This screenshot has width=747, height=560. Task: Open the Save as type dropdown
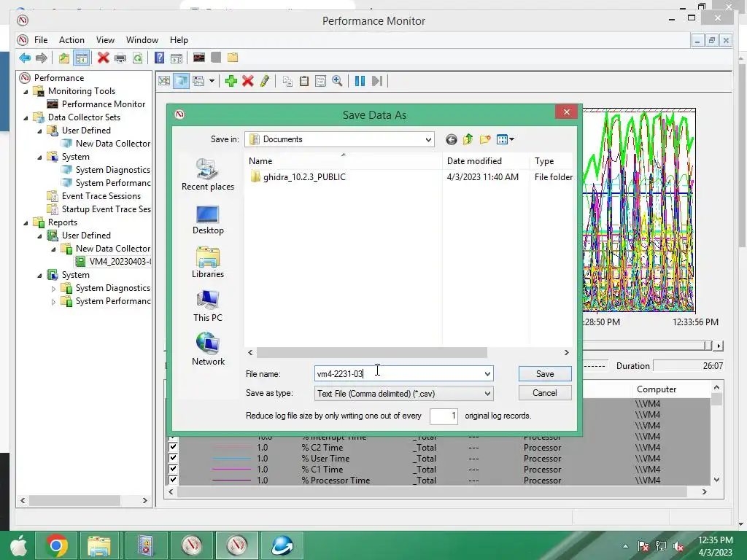click(403, 393)
